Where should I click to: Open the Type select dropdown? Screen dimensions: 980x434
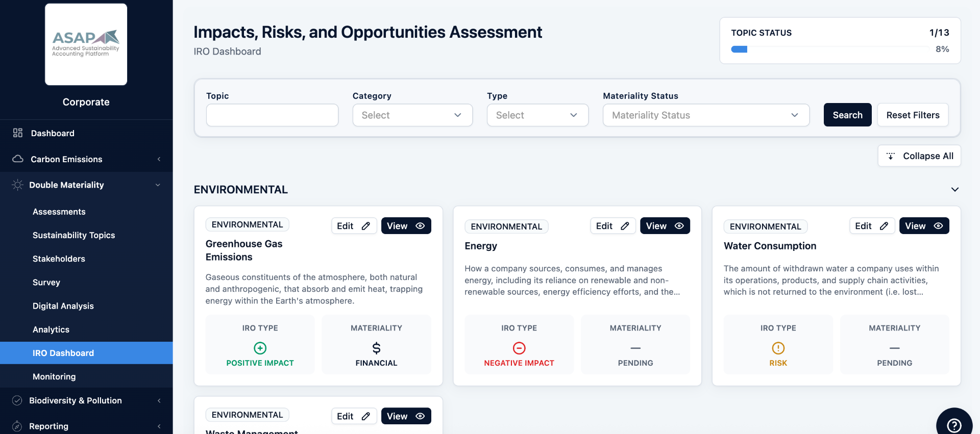point(537,115)
